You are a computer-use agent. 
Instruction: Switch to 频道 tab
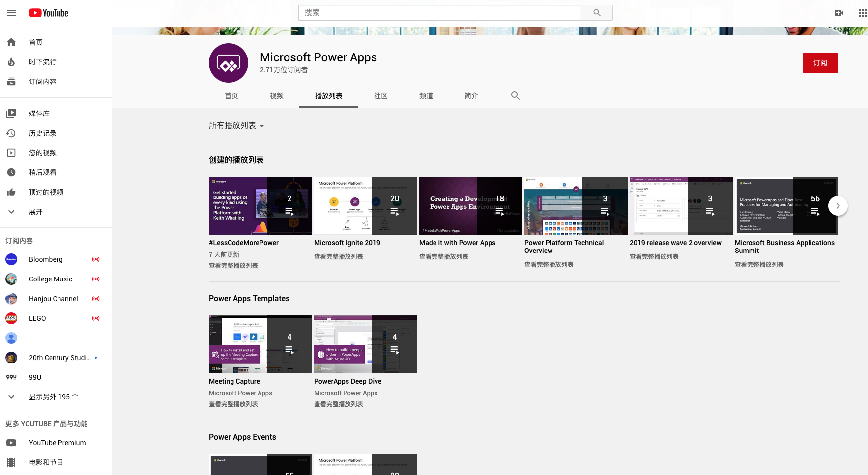coord(426,96)
